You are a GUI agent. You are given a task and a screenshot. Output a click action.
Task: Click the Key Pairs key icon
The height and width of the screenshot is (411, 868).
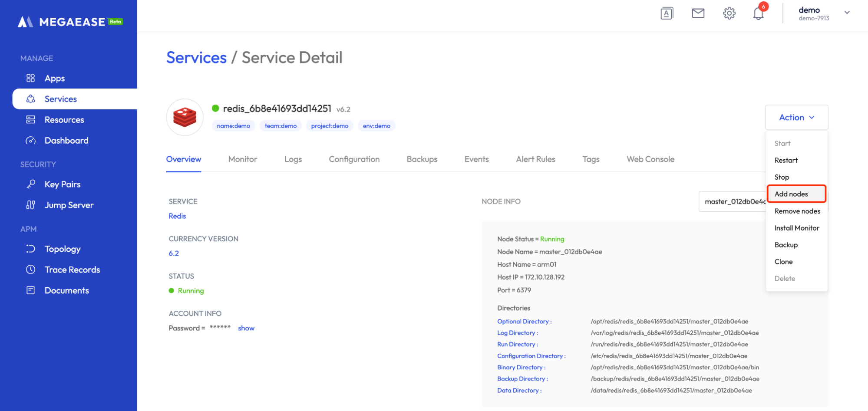[30, 184]
